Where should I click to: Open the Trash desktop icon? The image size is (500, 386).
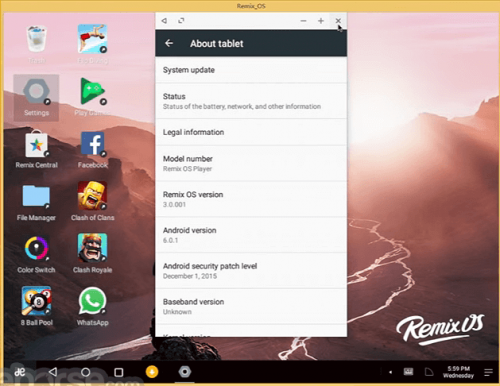[36, 39]
